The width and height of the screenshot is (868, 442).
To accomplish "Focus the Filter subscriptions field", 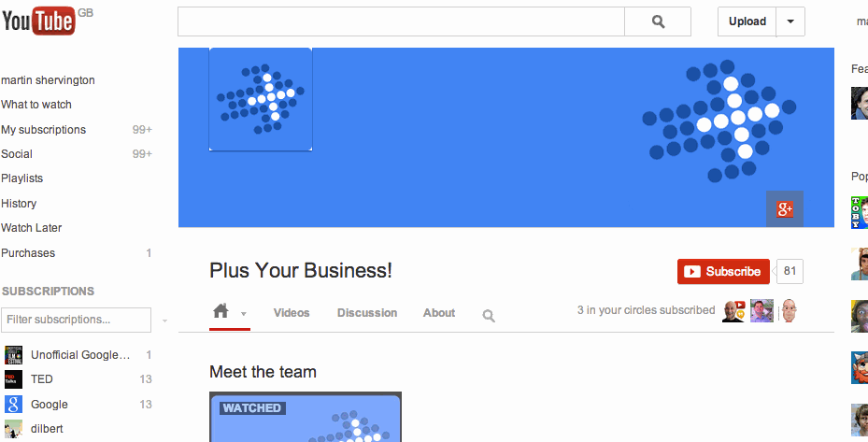I will tap(76, 320).
